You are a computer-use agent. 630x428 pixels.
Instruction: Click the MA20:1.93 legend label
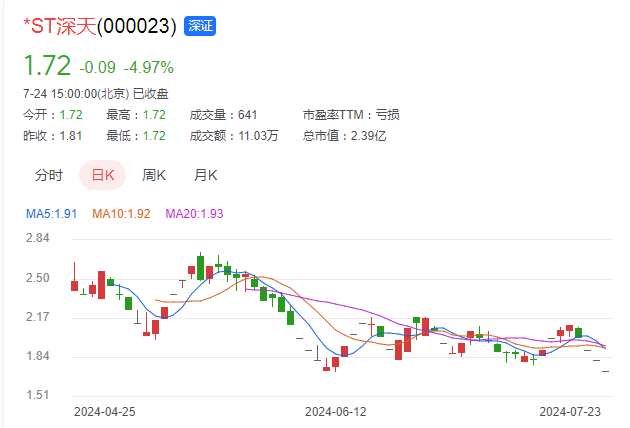[194, 213]
